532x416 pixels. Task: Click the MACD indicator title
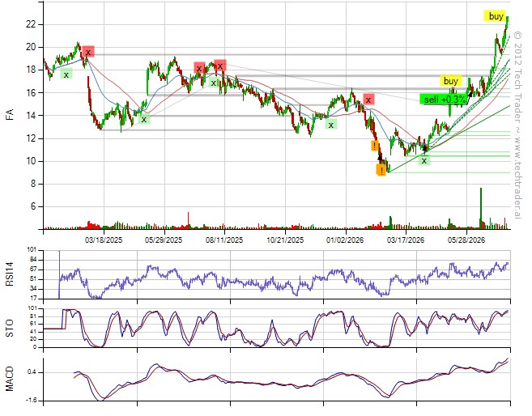pyautogui.click(x=10, y=379)
